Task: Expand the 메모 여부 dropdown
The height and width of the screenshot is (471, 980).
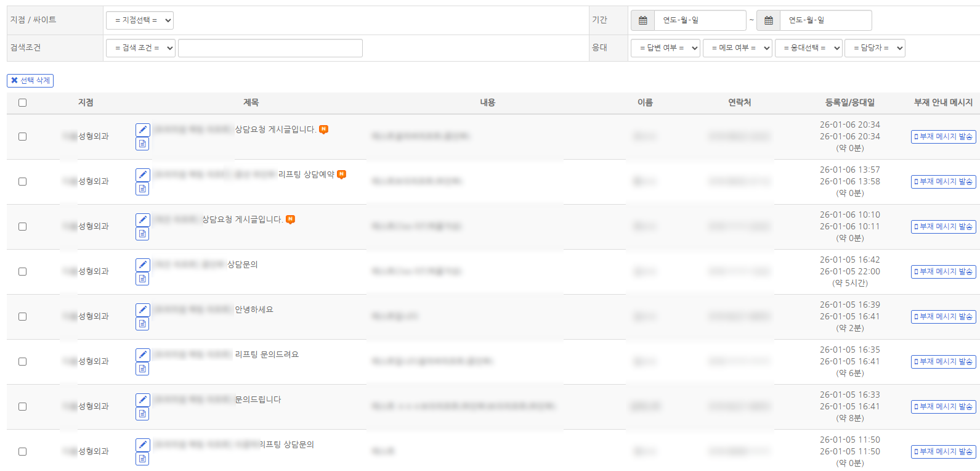Action: [x=737, y=48]
